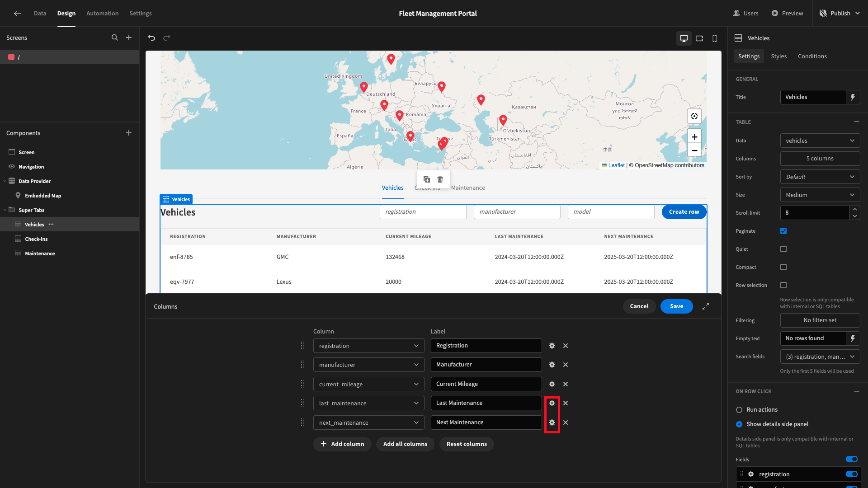This screenshot has width=868, height=488.
Task: Select the Maintenance tab in preview
Action: point(468,188)
